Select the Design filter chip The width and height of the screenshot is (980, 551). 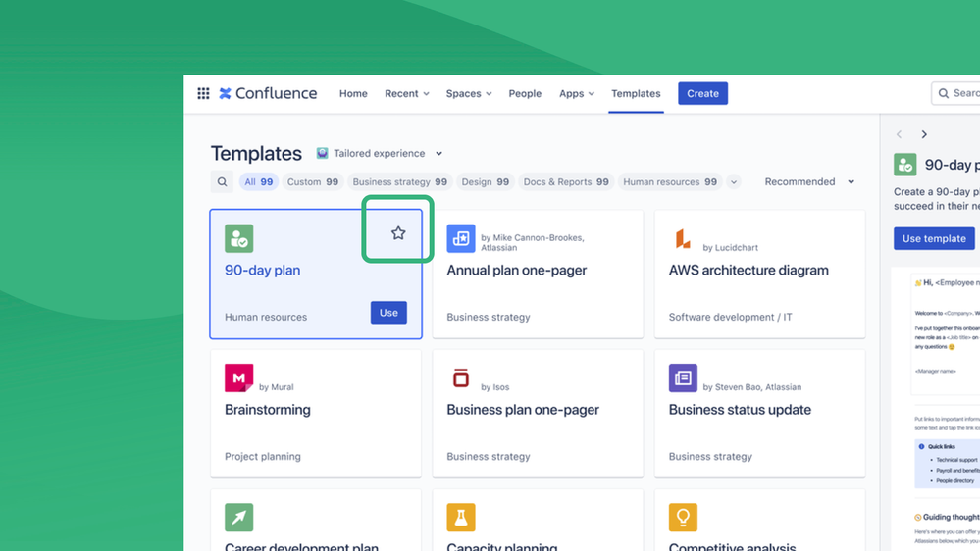tap(485, 181)
